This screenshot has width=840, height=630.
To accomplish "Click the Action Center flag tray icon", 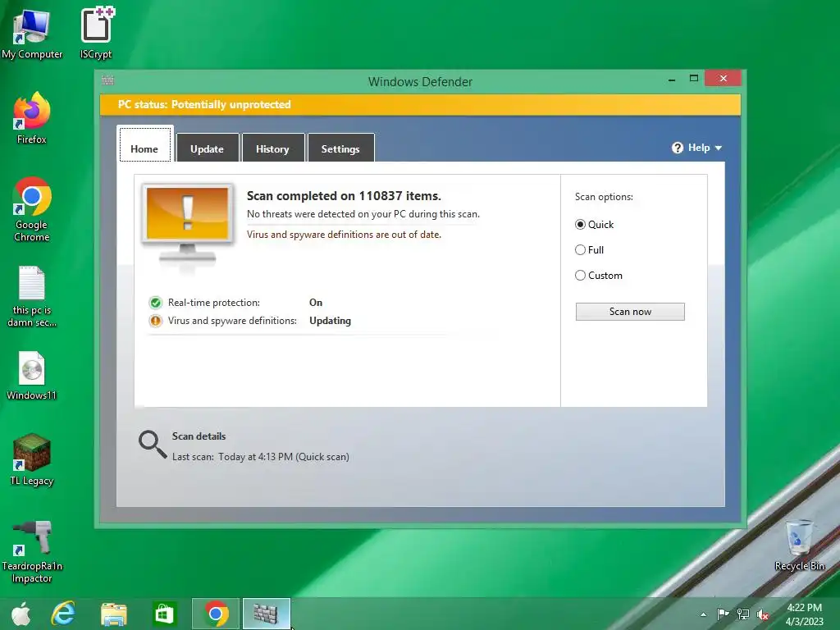I will (723, 614).
